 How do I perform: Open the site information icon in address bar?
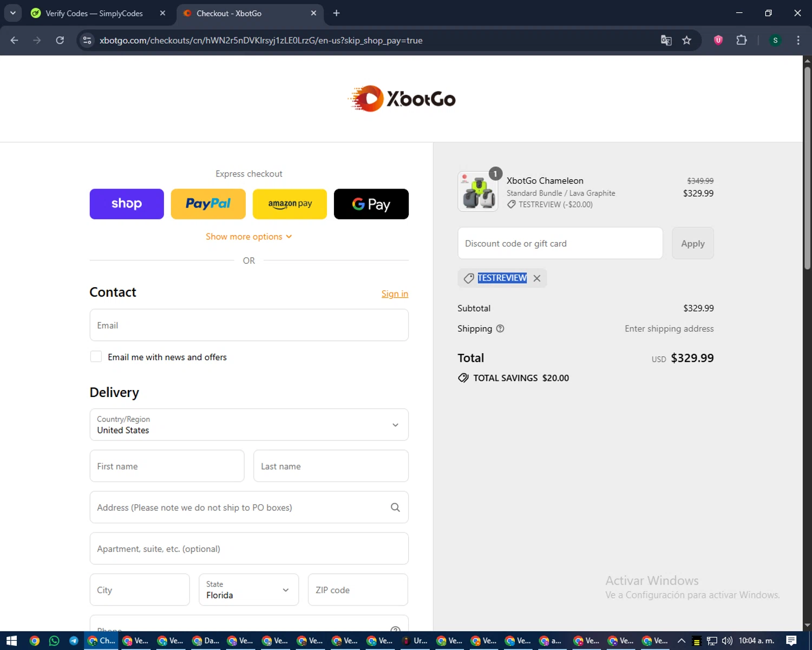pos(87,40)
